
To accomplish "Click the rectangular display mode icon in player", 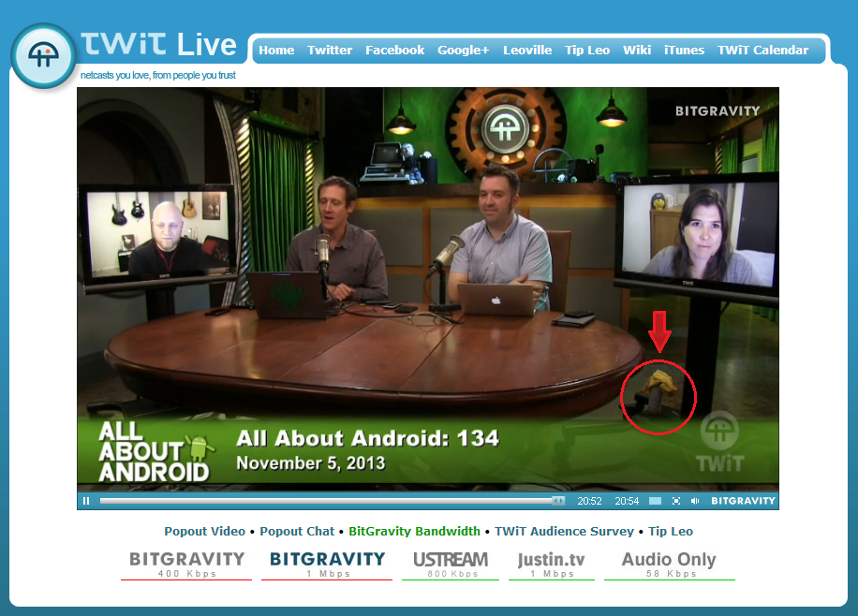I will click(x=655, y=501).
